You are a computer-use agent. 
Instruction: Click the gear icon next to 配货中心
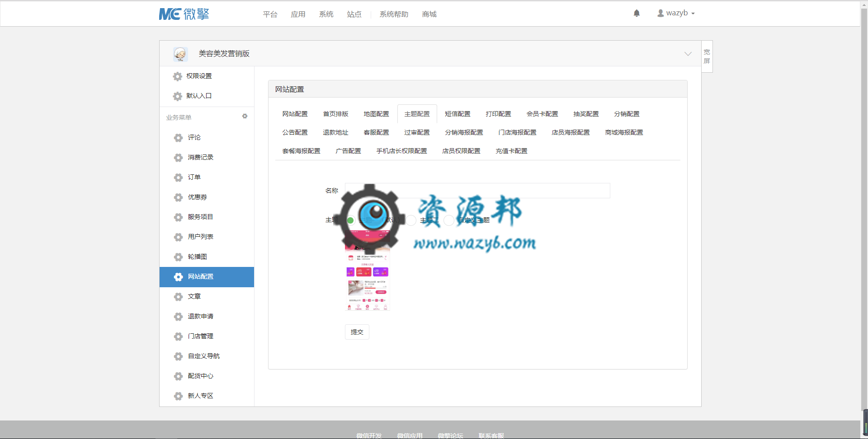click(179, 376)
